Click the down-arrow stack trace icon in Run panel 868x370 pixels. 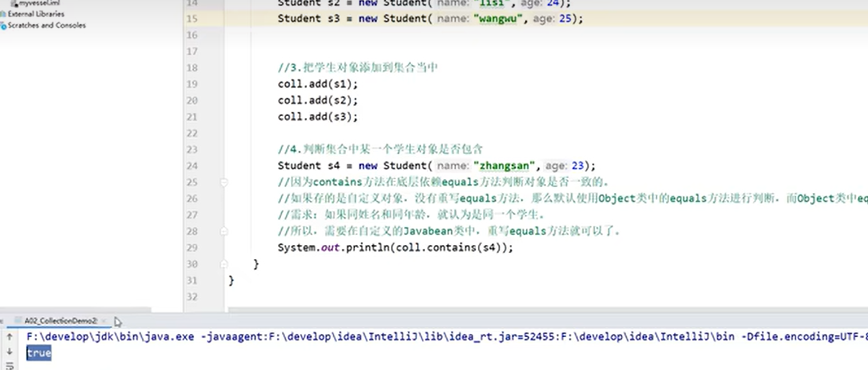coord(10,351)
